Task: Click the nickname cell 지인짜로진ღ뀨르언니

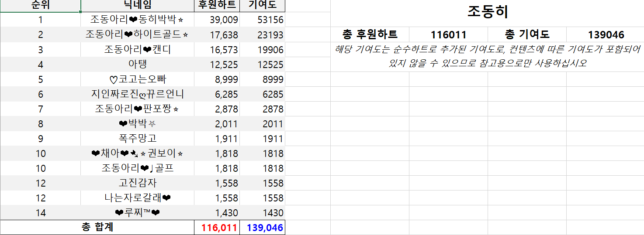Action: pyautogui.click(x=138, y=94)
